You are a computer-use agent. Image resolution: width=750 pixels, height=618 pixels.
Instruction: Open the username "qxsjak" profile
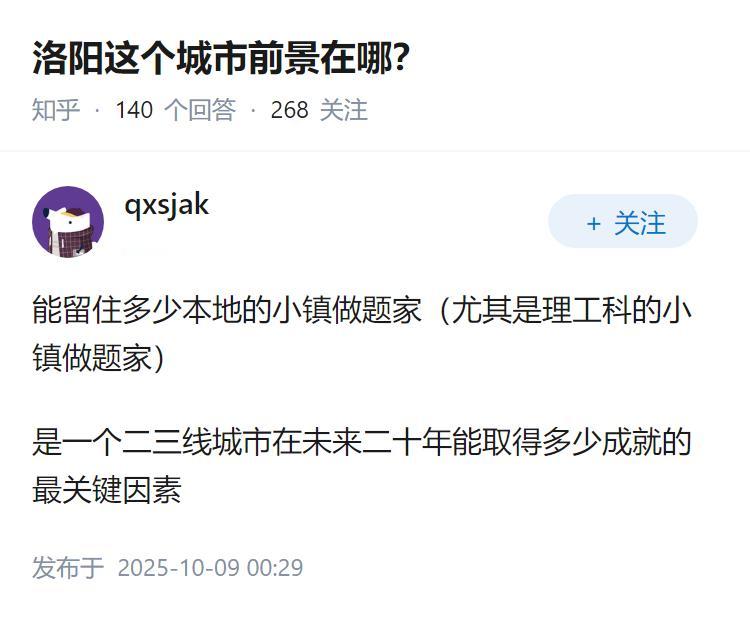pos(166,204)
